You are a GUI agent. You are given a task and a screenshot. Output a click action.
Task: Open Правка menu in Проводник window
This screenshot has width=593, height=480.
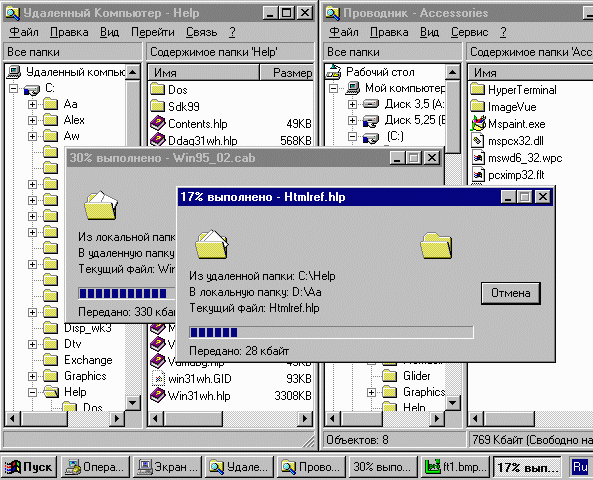(x=389, y=32)
